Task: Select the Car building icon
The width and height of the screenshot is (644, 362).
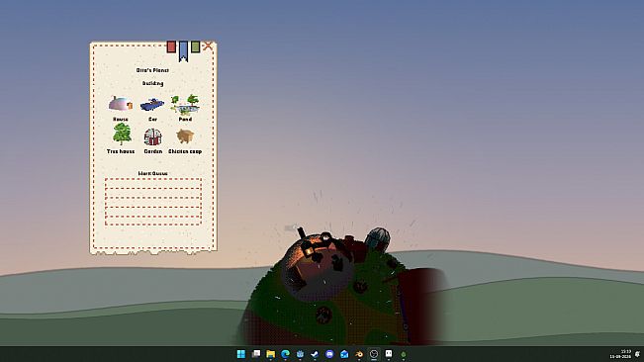Action: [152, 104]
